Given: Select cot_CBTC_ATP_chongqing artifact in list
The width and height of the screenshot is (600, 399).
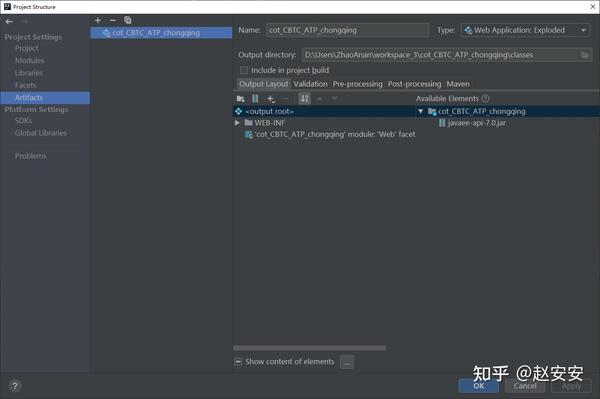Looking at the screenshot, I should click(161, 33).
